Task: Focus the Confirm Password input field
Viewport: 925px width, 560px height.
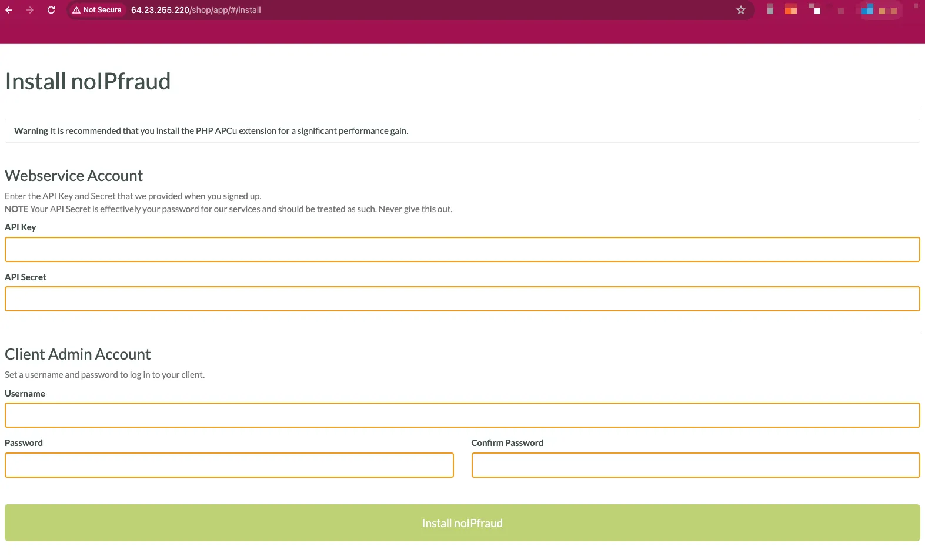Action: (696, 465)
